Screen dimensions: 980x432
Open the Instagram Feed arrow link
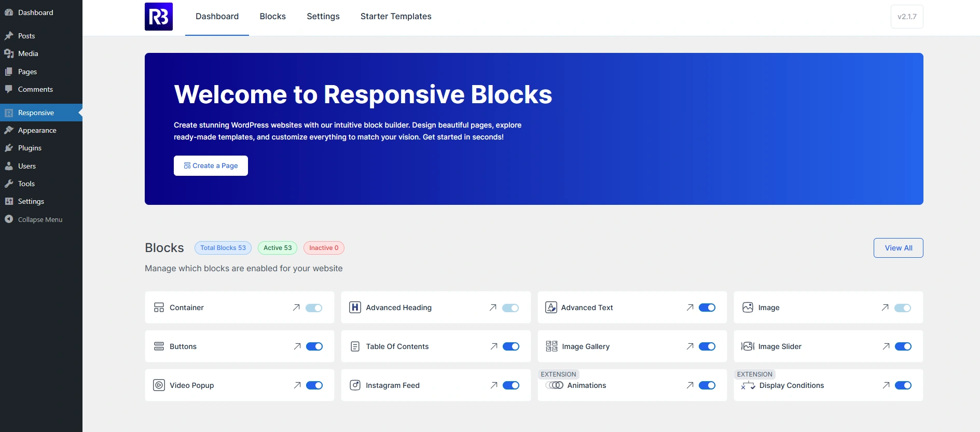point(494,385)
